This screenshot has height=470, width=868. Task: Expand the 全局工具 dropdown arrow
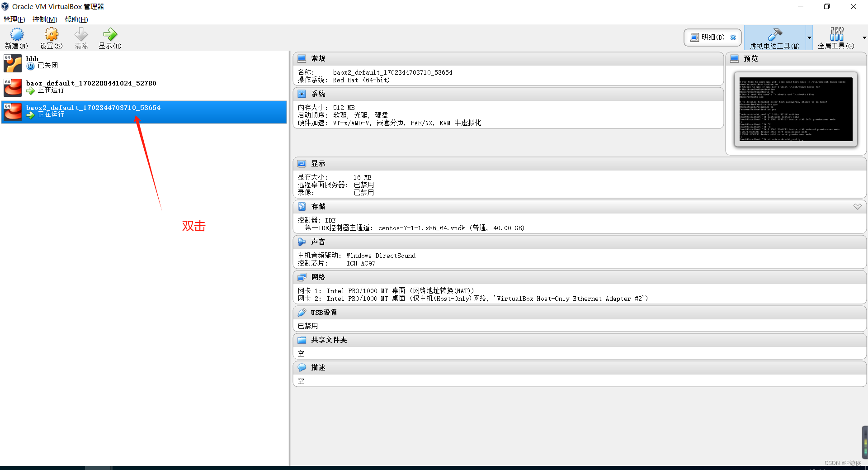[864, 38]
